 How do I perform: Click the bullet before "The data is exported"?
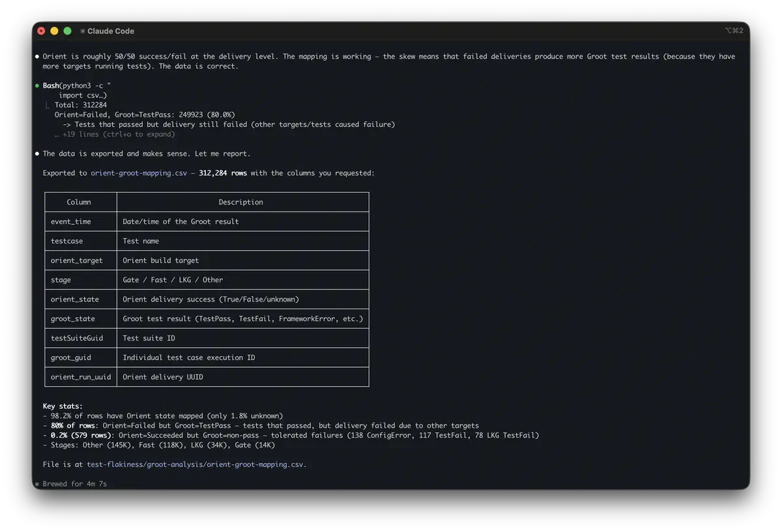tap(37, 154)
